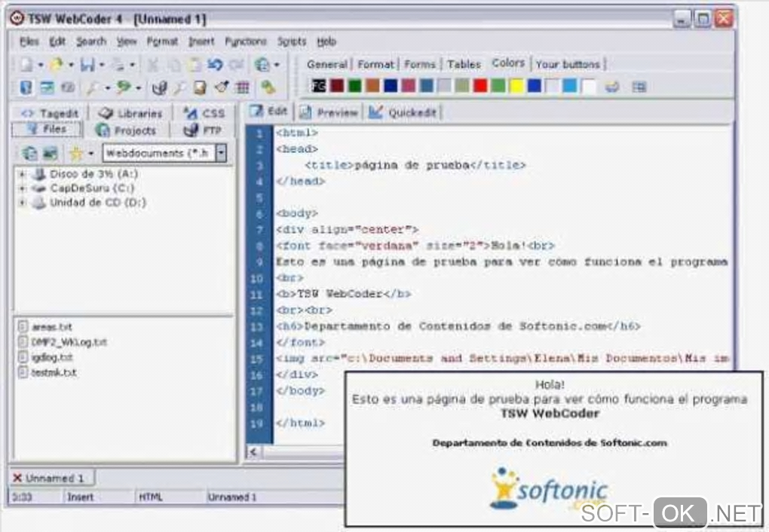This screenshot has width=769, height=532.
Task: Pick the dark red color swatch
Action: pos(337,87)
